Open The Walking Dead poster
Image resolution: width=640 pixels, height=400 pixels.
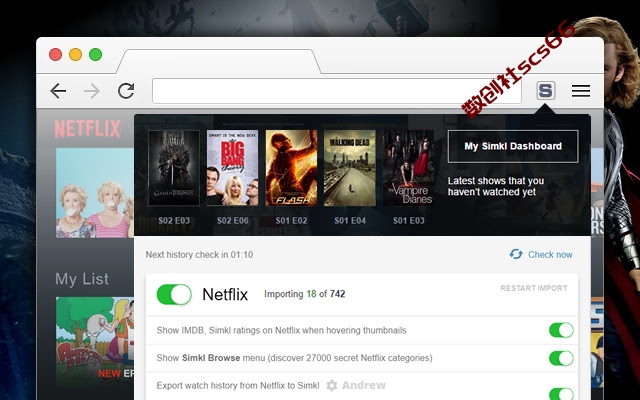(x=350, y=168)
